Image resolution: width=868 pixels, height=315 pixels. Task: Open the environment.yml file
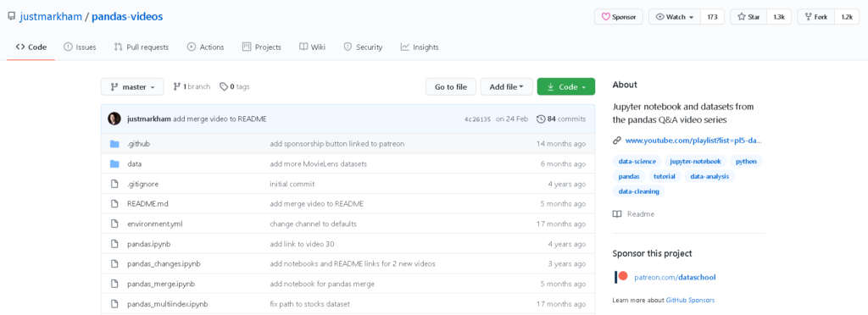click(154, 224)
